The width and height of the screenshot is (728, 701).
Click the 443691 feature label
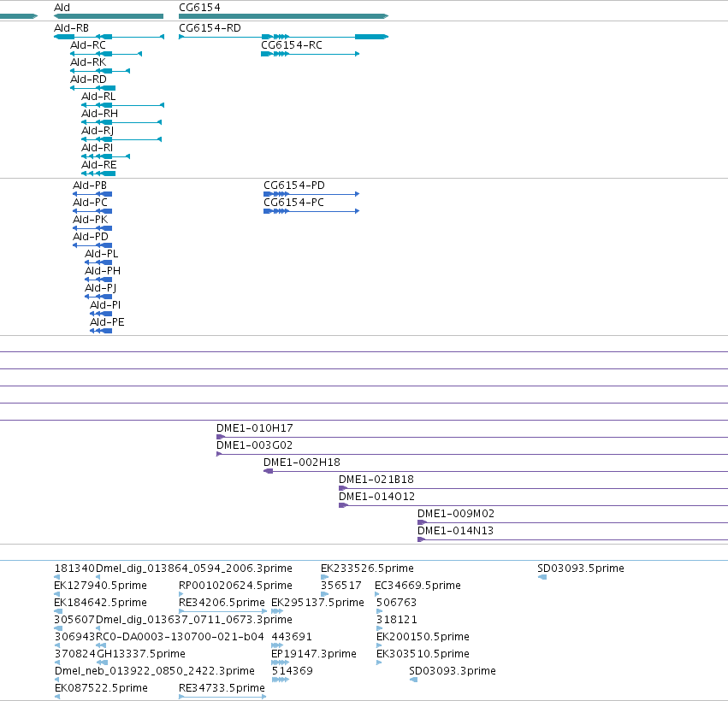point(292,637)
